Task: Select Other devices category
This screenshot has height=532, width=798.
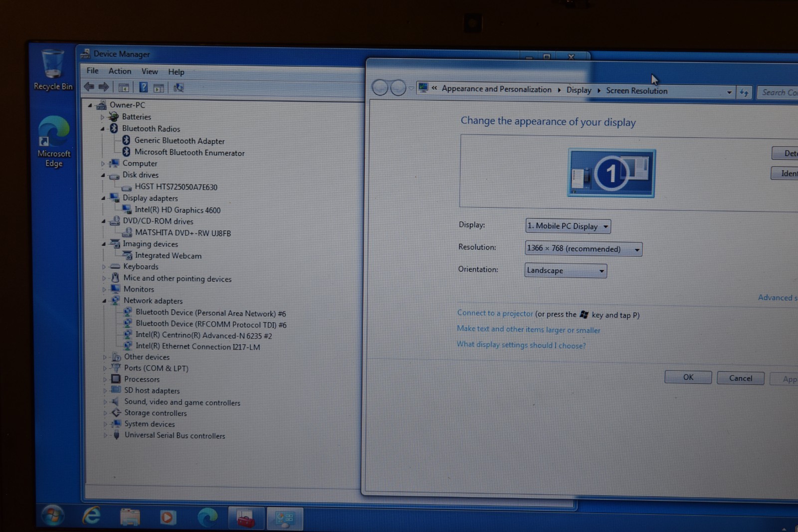Action: 147,357
